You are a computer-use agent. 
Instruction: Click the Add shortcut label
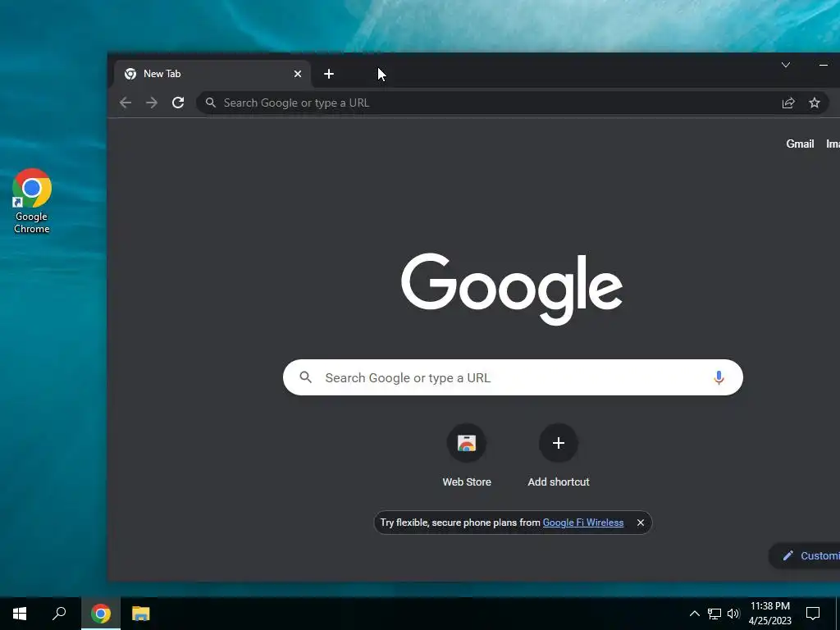(x=558, y=482)
